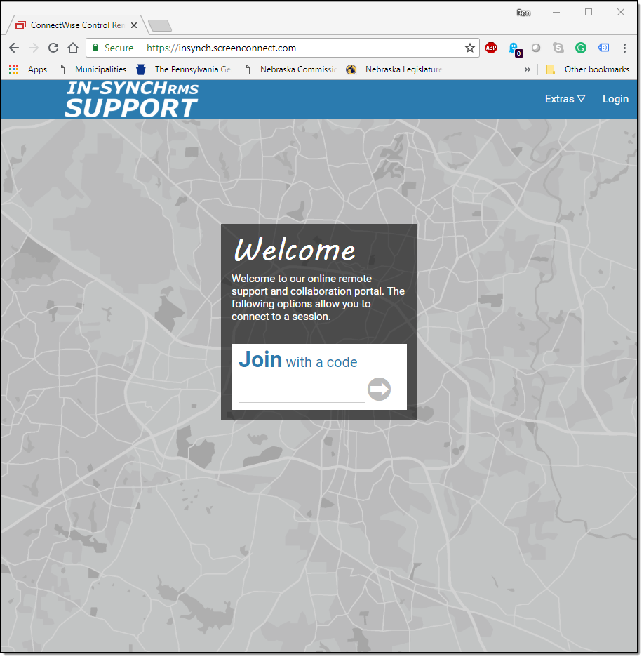Image resolution: width=644 pixels, height=659 pixels.
Task: Submit the code with the arrow button
Action: tap(379, 390)
